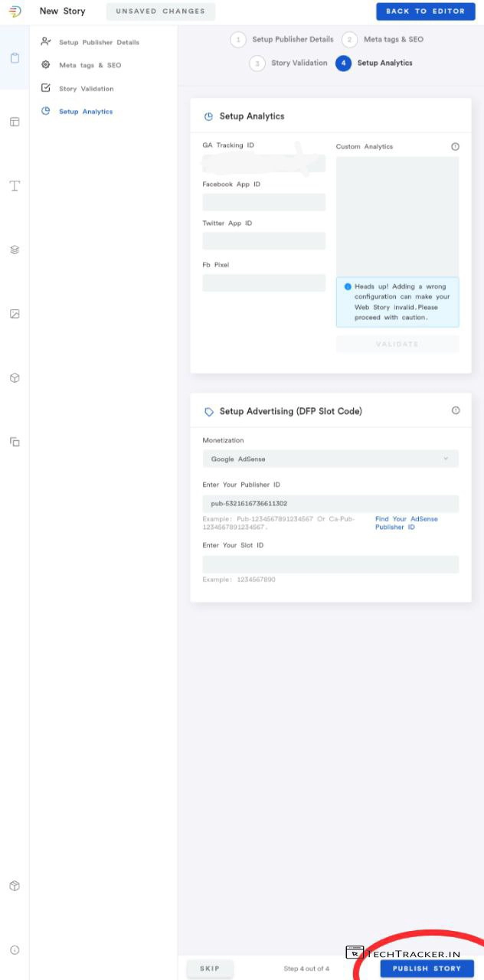Click the info icon beside Setup Advertising
This screenshot has width=484, height=980.
pos(456,410)
